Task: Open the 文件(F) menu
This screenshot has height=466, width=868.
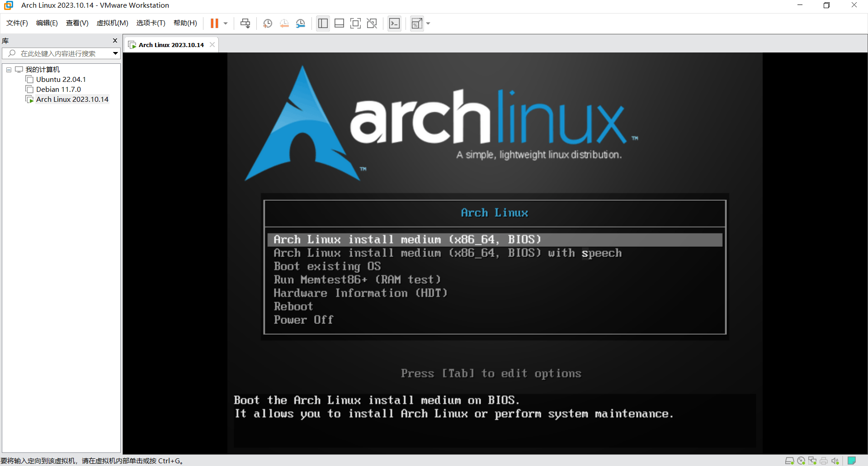Action: 17,23
